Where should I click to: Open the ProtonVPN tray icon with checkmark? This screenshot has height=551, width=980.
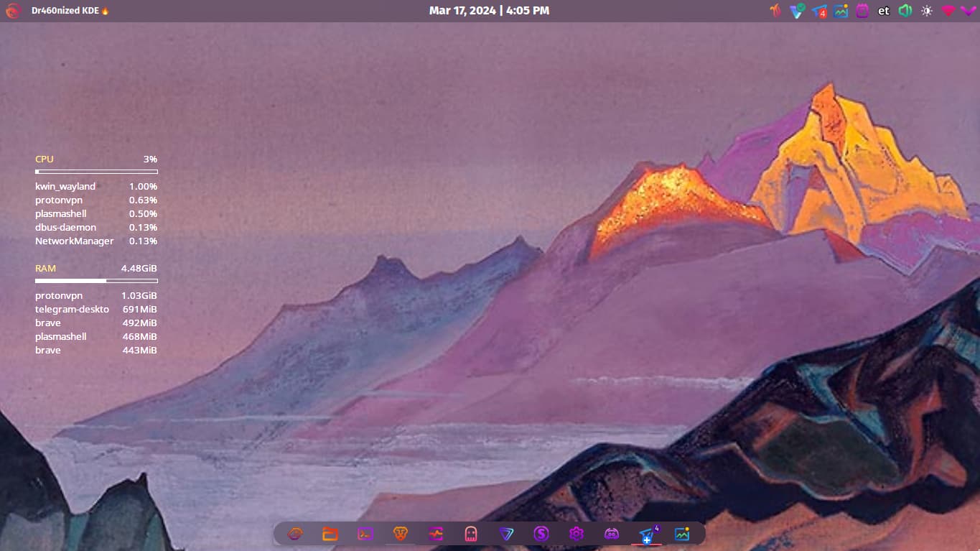pos(798,11)
